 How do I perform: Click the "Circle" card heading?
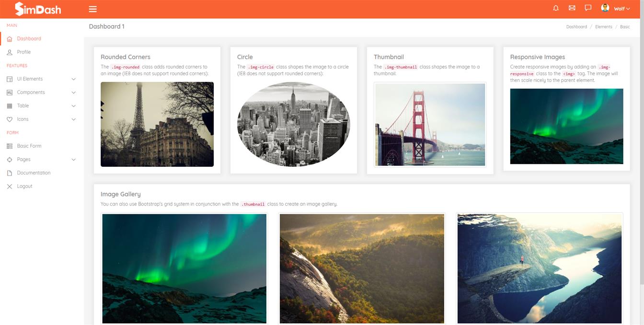(x=245, y=57)
